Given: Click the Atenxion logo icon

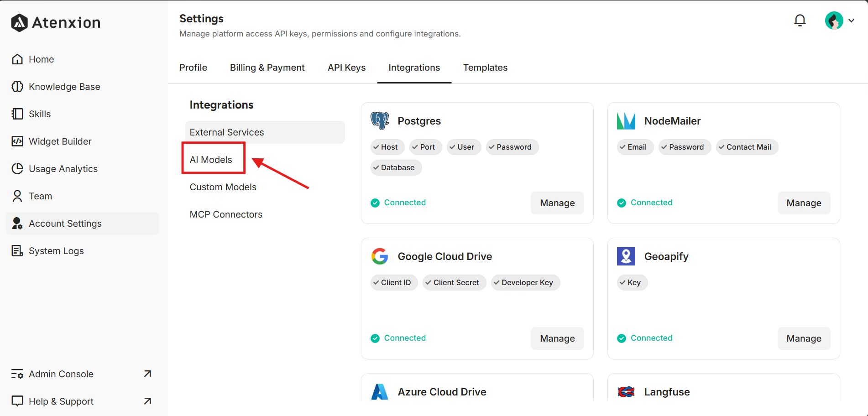Looking at the screenshot, I should click(x=19, y=22).
